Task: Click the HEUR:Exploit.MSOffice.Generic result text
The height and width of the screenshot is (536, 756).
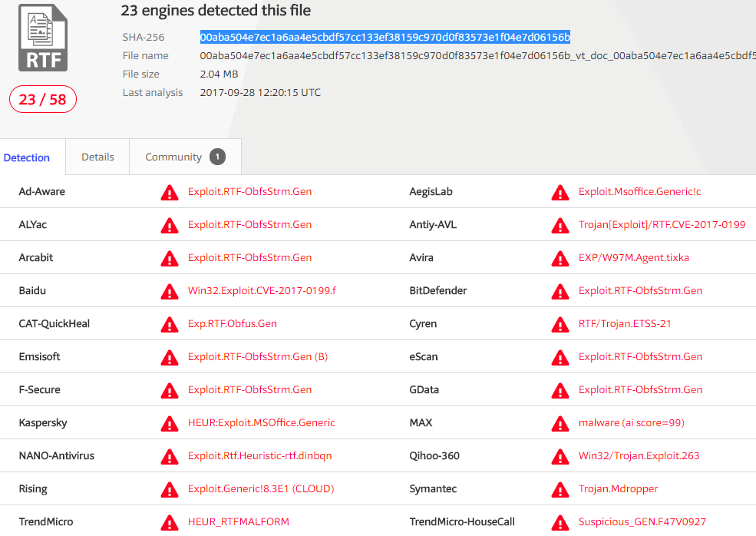Action: pos(261,422)
